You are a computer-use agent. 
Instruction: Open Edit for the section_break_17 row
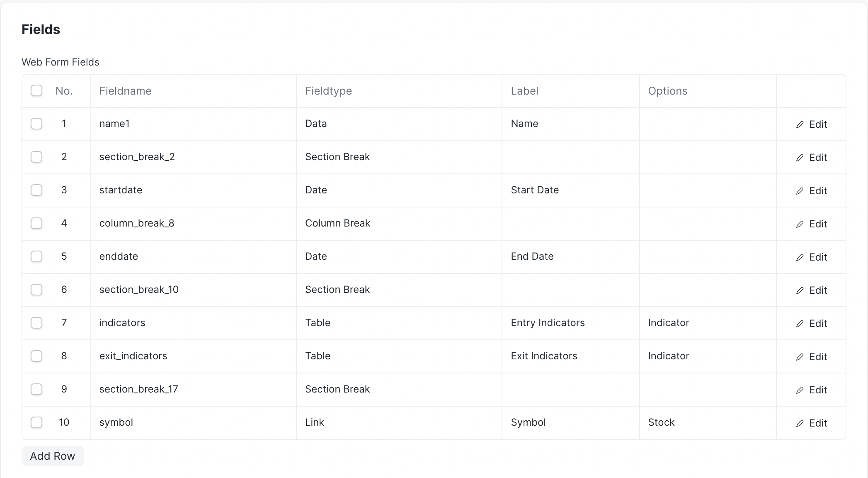[817, 390]
